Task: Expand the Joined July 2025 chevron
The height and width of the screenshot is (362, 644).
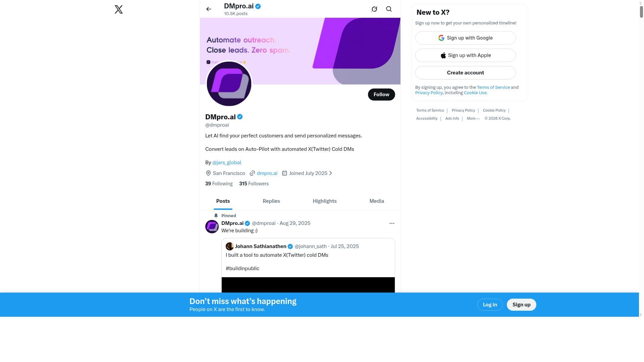Action: pos(331,173)
